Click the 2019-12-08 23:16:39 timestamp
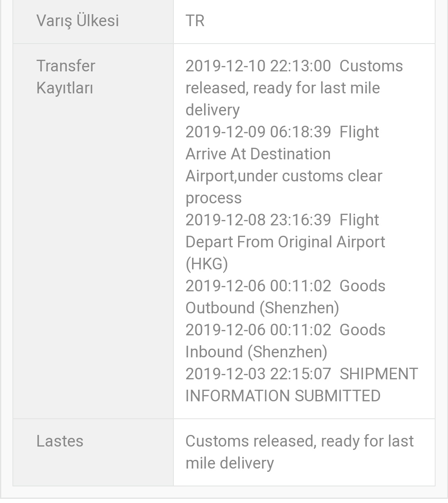 point(258,220)
